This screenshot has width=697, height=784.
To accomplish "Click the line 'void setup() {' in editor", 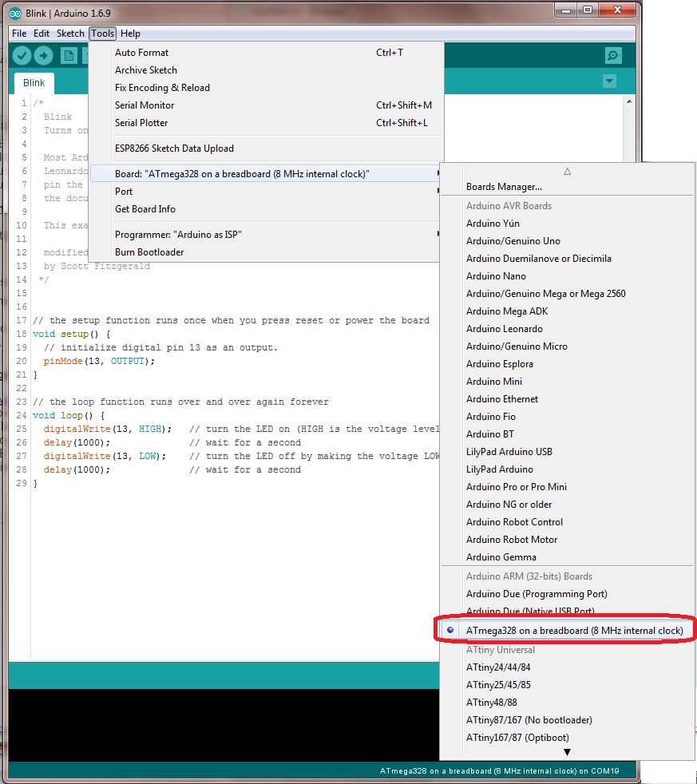I will [72, 334].
